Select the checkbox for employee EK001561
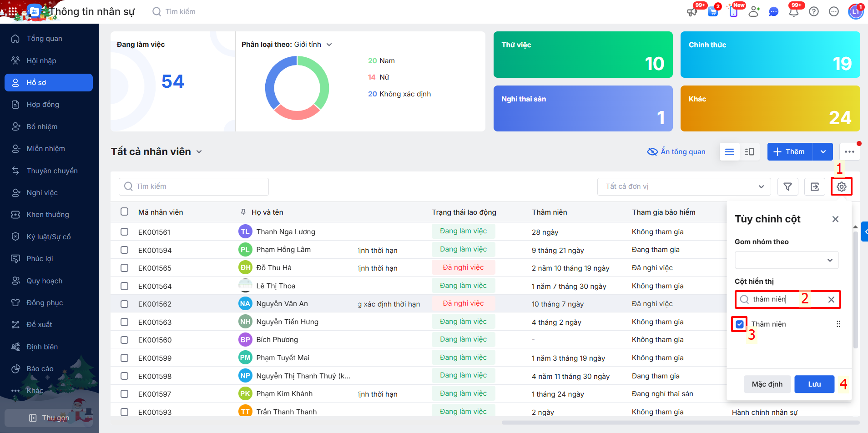This screenshot has width=868, height=433. tap(124, 232)
